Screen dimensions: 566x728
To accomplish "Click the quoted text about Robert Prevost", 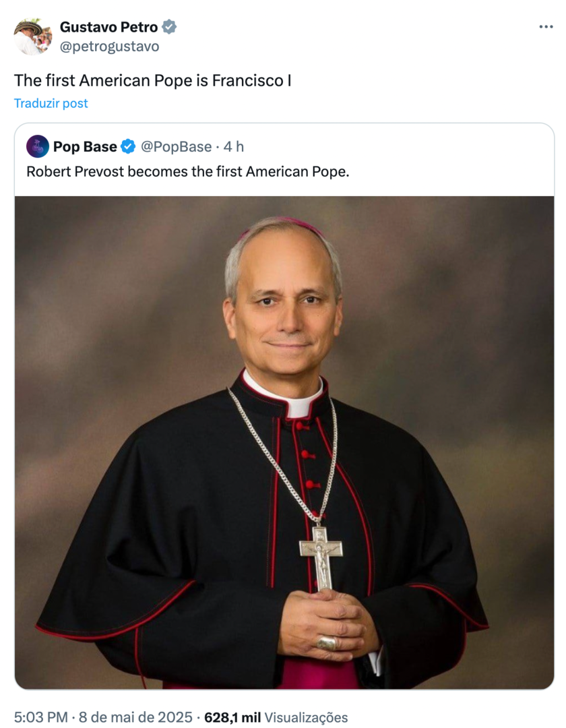I will click(x=188, y=171).
